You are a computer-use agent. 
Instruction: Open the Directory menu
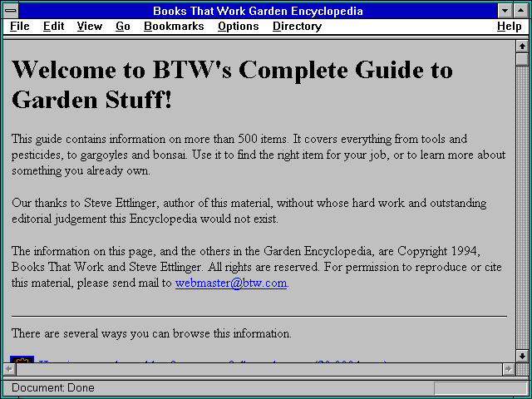pos(297,27)
